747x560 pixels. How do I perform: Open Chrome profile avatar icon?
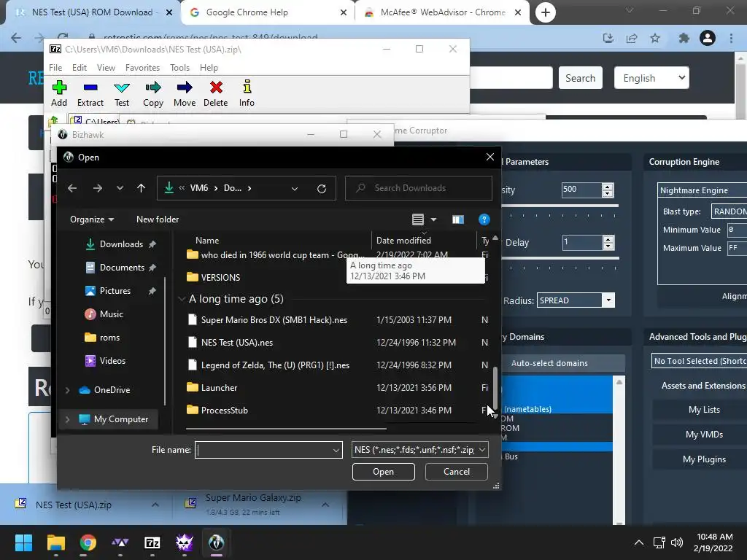point(708,38)
